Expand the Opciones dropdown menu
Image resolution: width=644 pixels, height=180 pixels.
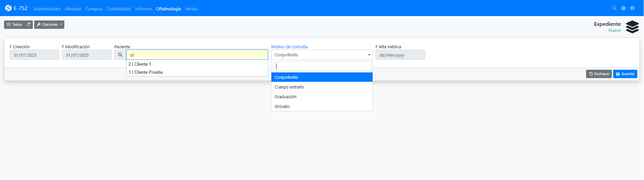click(49, 24)
